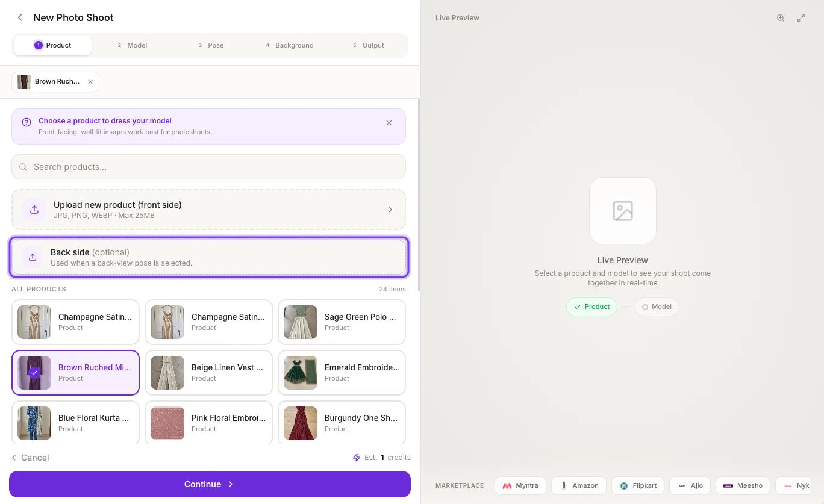Open the Upload new product chevron

tap(390, 210)
